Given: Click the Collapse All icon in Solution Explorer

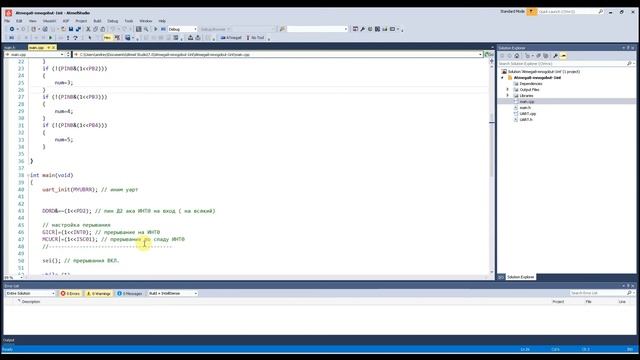Looking at the screenshot, I should pos(538,56).
